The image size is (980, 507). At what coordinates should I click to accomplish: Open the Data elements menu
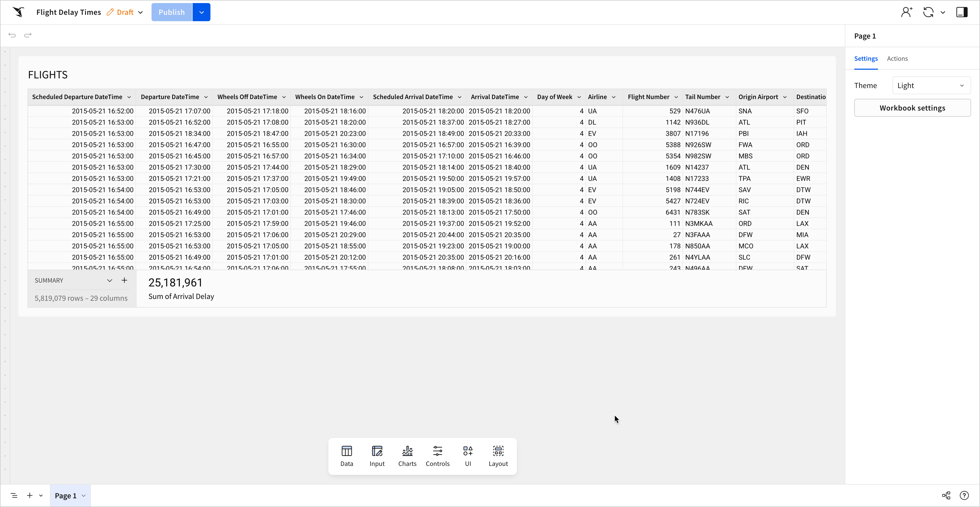click(347, 456)
